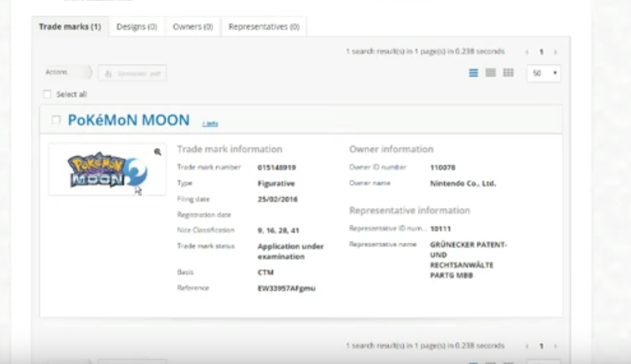The height and width of the screenshot is (364, 631).
Task: Click the +info link beside PoKéMoN MOON
Action: [x=210, y=124]
